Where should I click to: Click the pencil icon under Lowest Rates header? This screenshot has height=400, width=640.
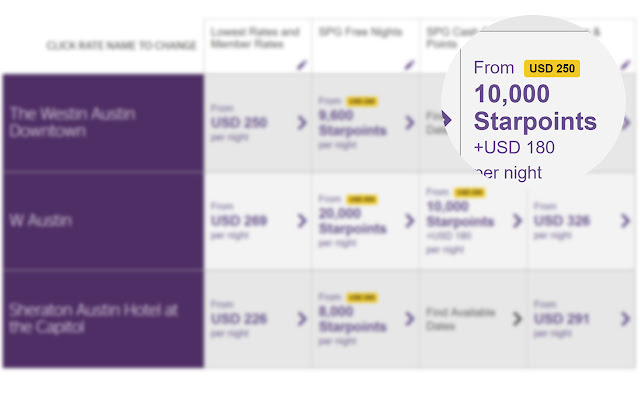302,64
